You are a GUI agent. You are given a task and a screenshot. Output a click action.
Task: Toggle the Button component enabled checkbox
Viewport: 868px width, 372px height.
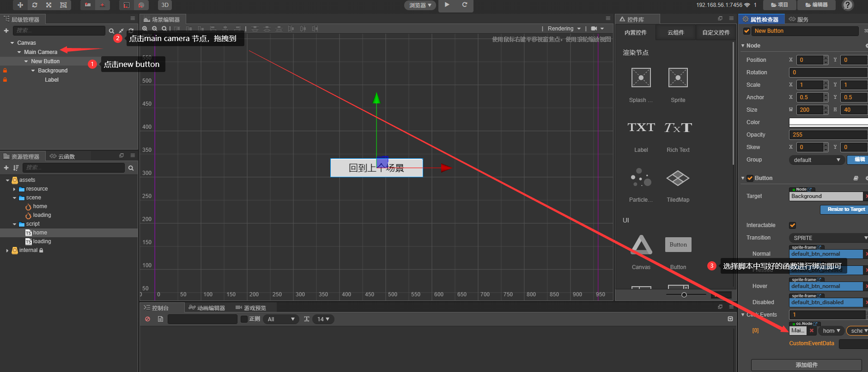[x=750, y=178]
